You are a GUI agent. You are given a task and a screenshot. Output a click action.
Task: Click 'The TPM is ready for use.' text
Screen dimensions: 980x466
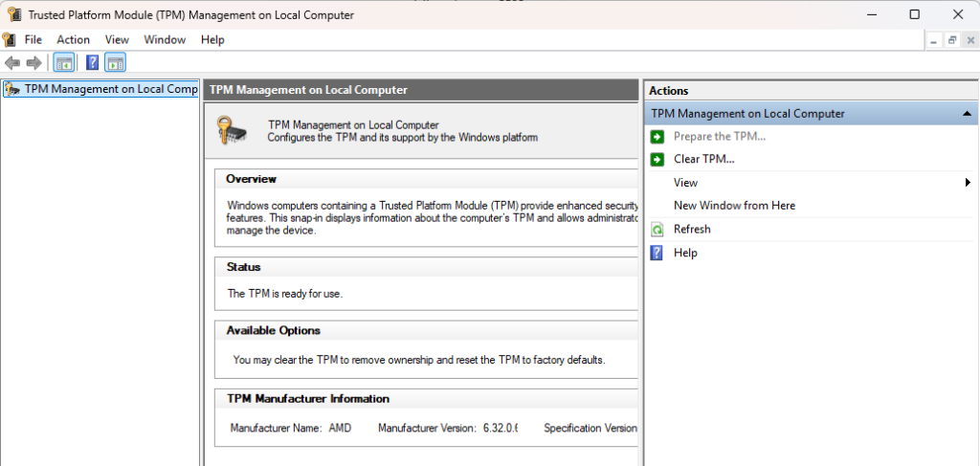coord(285,294)
